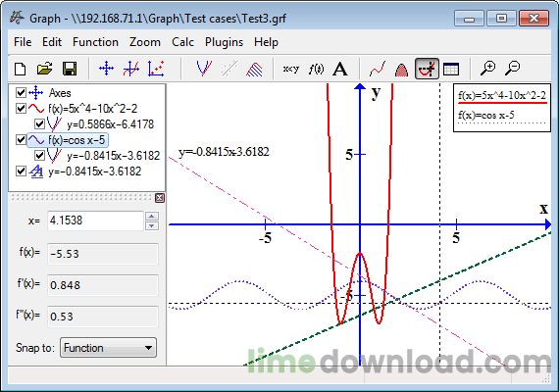Image resolution: width=559 pixels, height=392 pixels.
Task: Minimize the Graph window
Action: pos(469,19)
